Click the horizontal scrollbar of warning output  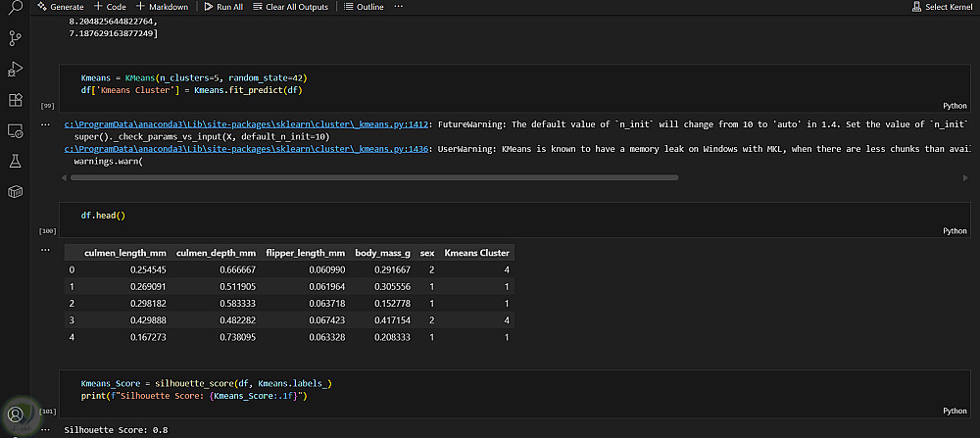tap(372, 178)
